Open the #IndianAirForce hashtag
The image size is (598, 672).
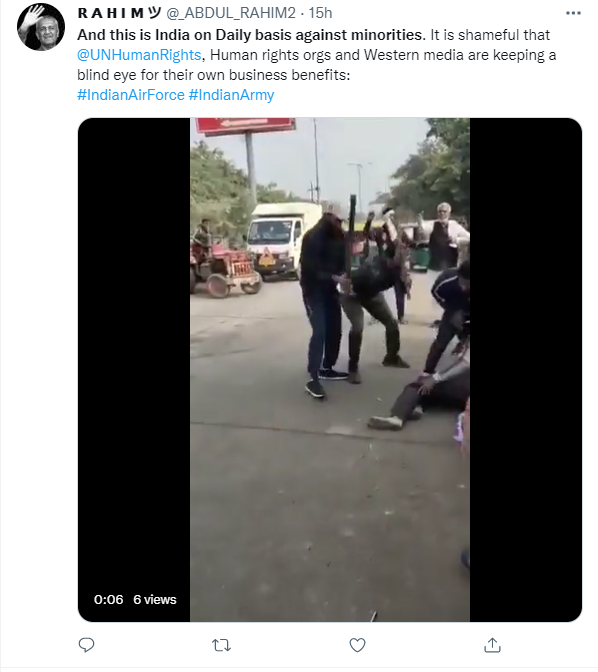(131, 95)
